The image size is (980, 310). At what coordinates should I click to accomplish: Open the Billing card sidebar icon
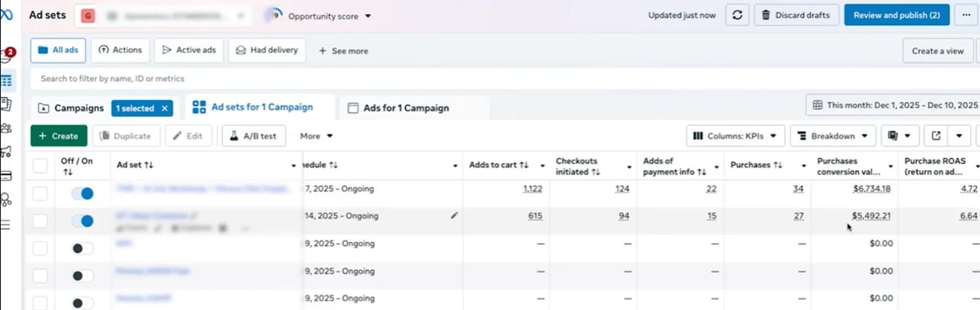point(7,175)
